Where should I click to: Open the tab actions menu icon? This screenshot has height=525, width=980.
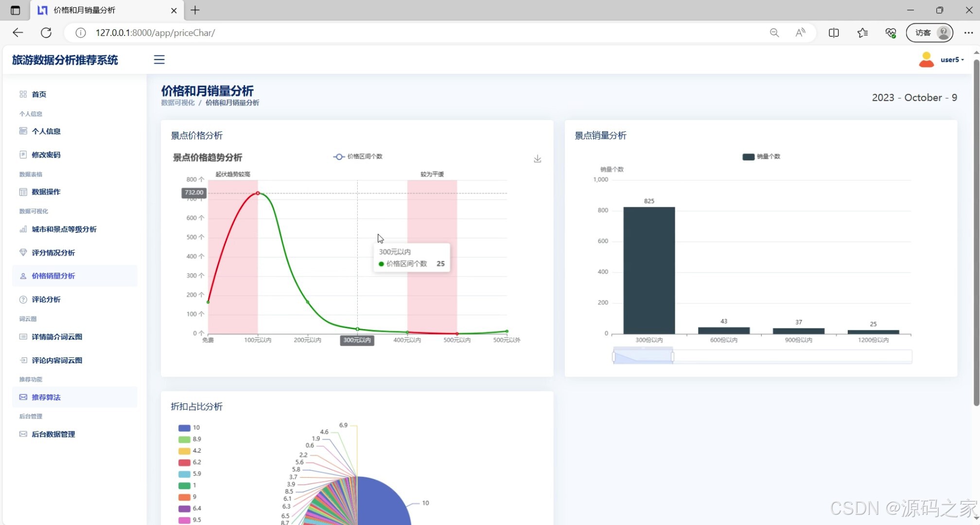tap(15, 10)
